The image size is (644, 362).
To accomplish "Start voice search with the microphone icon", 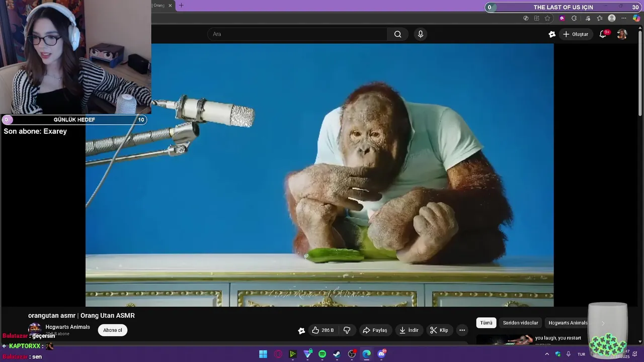I will click(421, 34).
